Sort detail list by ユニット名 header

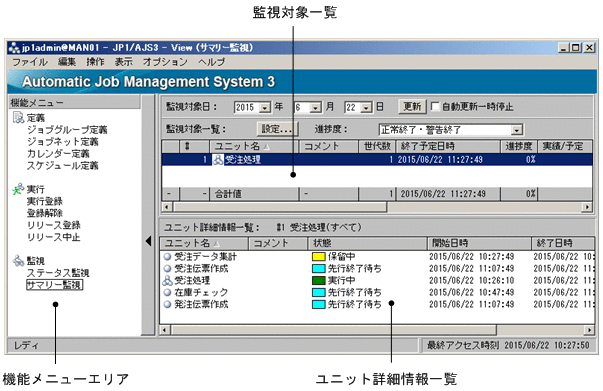pos(204,243)
